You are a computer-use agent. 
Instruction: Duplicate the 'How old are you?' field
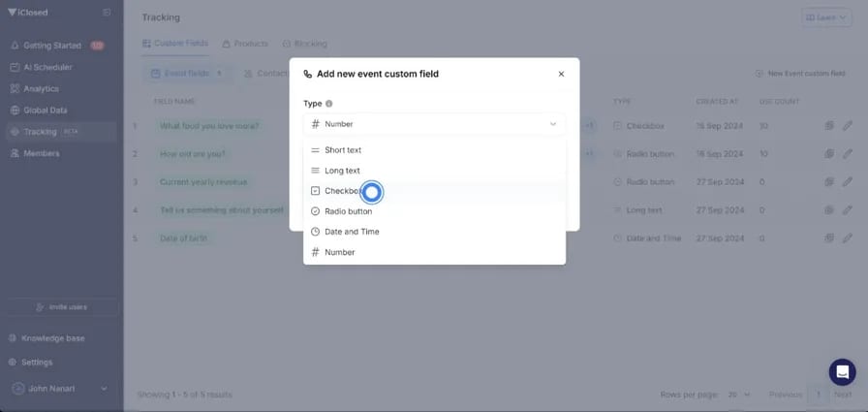point(829,154)
